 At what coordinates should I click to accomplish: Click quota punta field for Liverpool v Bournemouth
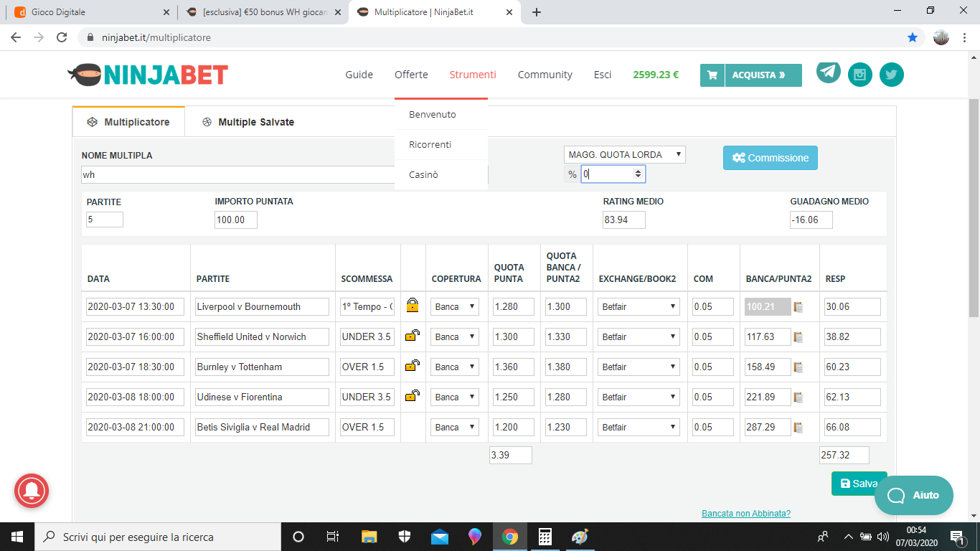coord(514,306)
